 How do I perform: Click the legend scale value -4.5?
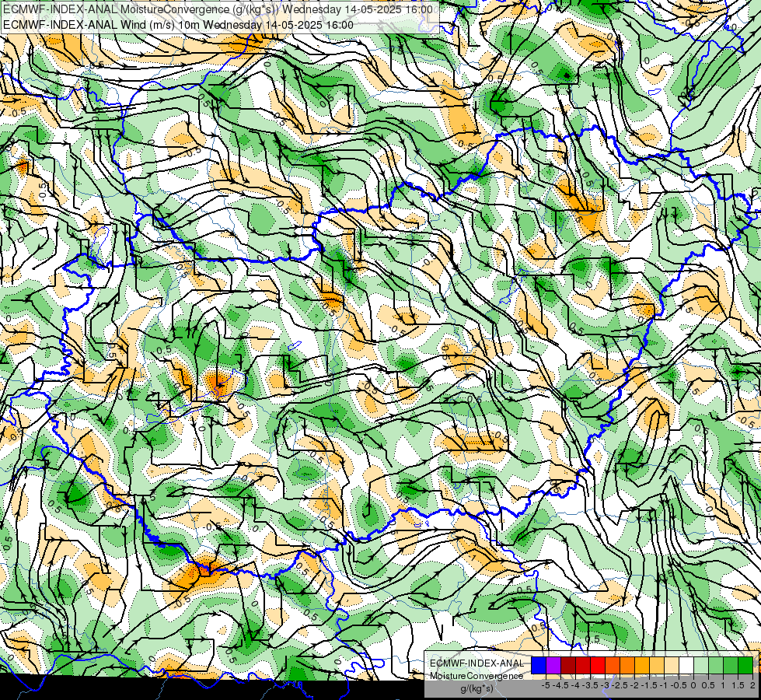click(560, 685)
